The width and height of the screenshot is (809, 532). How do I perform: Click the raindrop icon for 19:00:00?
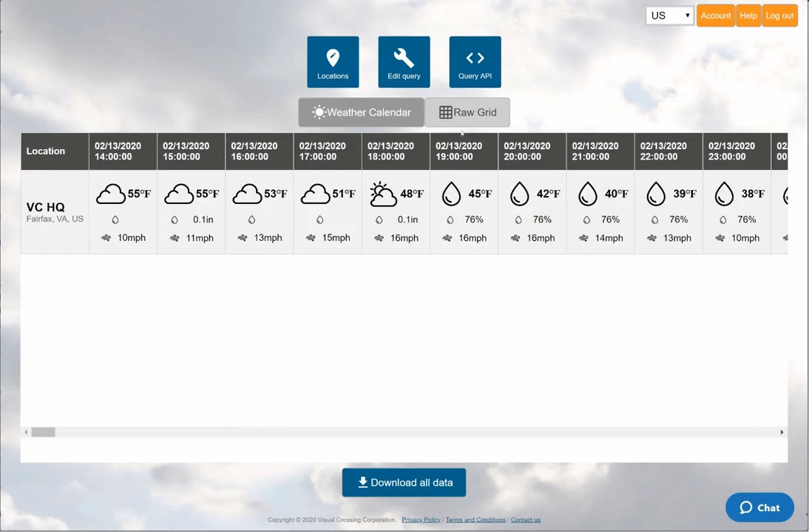(451, 194)
